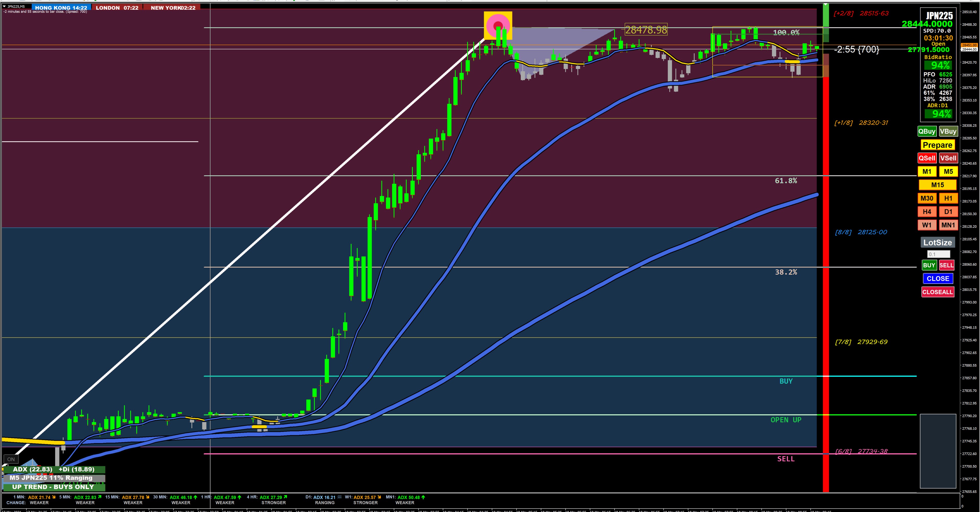Click the QBuy quick buy button

coord(927,131)
